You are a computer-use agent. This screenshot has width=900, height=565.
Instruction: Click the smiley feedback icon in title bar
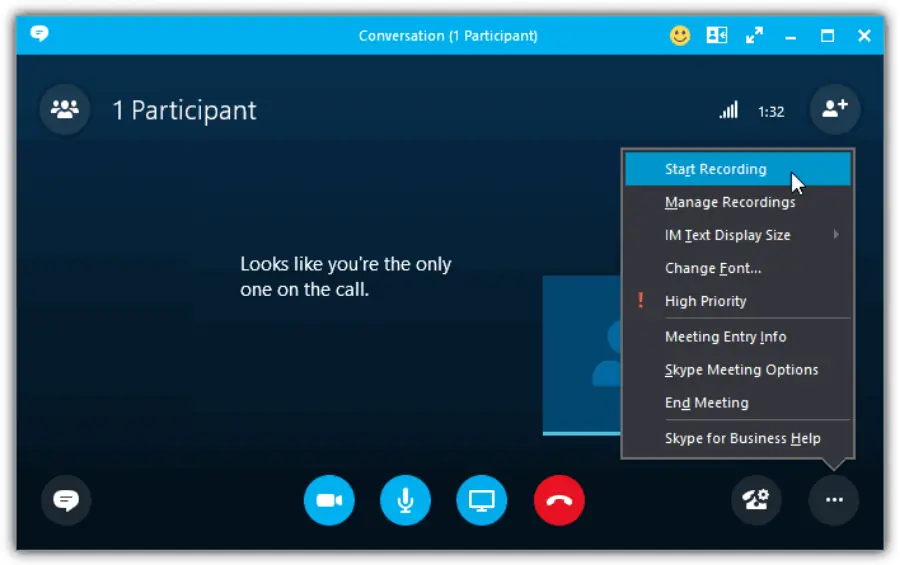pos(680,36)
